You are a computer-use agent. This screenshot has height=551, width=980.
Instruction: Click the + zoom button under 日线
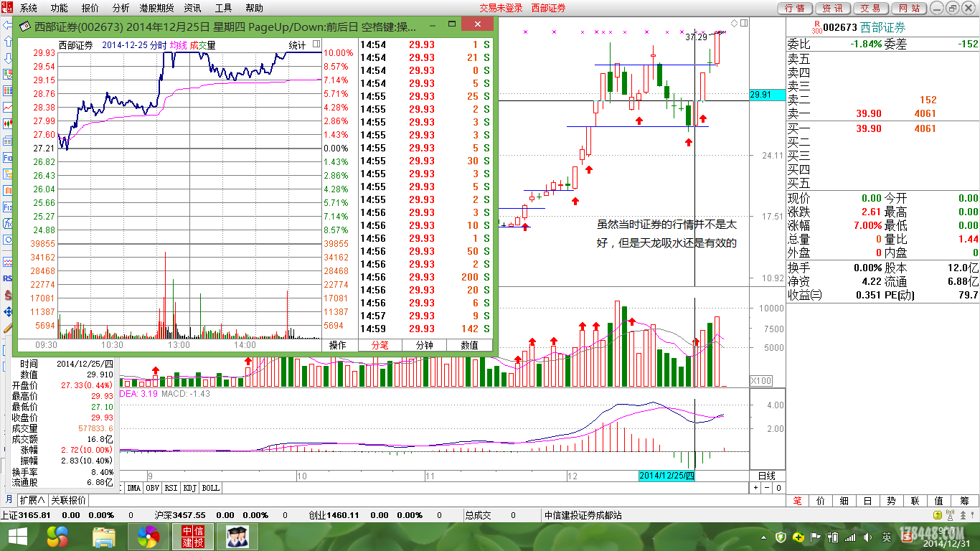pyautogui.click(x=755, y=488)
